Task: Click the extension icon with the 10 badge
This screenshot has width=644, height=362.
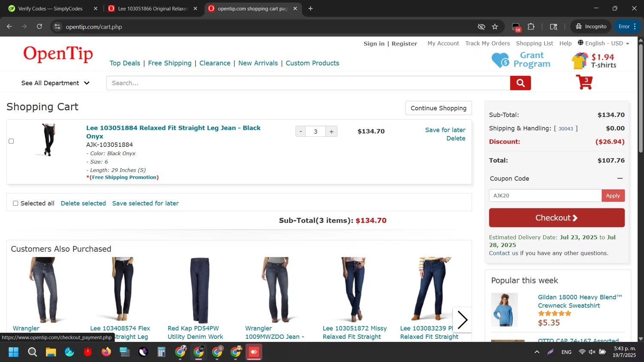Action: [x=516, y=27]
